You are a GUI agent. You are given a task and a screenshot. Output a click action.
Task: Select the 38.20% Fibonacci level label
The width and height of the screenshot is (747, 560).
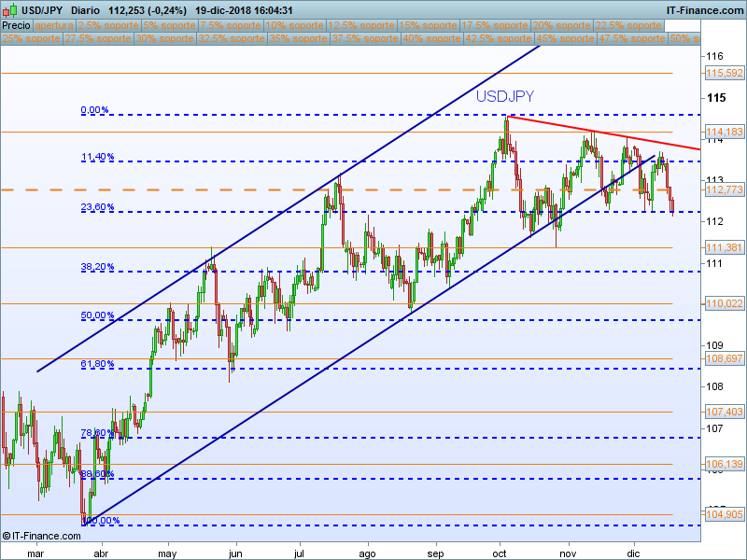point(98,267)
